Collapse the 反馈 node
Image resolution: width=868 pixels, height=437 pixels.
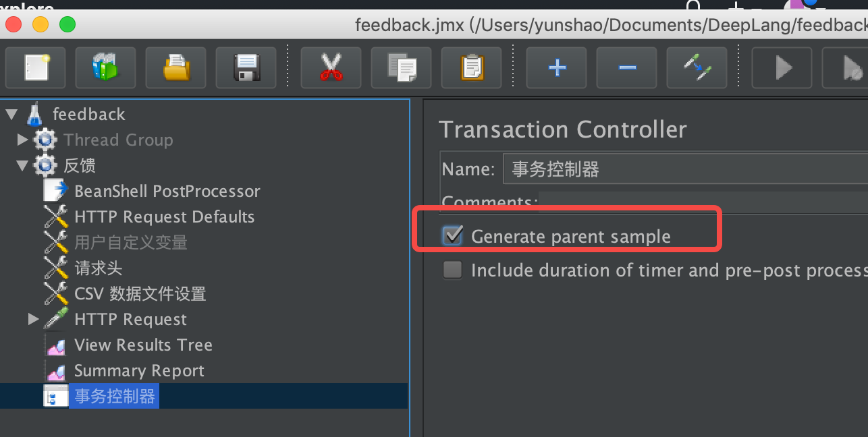[22, 165]
